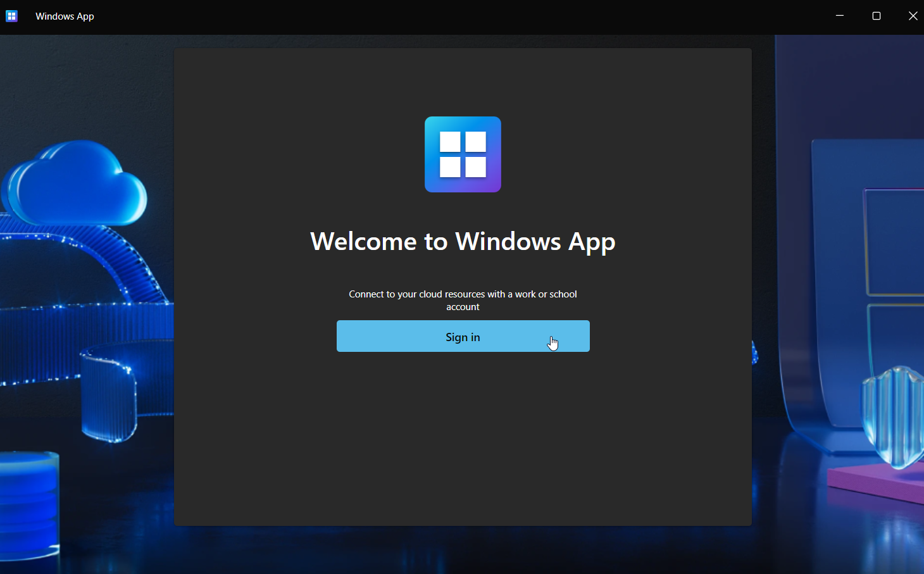Click the large Windows App logo
This screenshot has height=574, width=924.
463,154
